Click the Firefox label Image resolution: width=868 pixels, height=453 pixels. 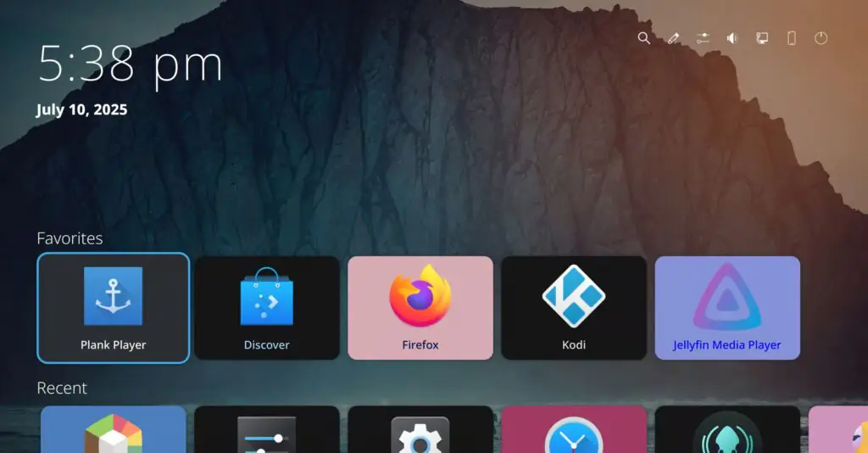click(420, 345)
